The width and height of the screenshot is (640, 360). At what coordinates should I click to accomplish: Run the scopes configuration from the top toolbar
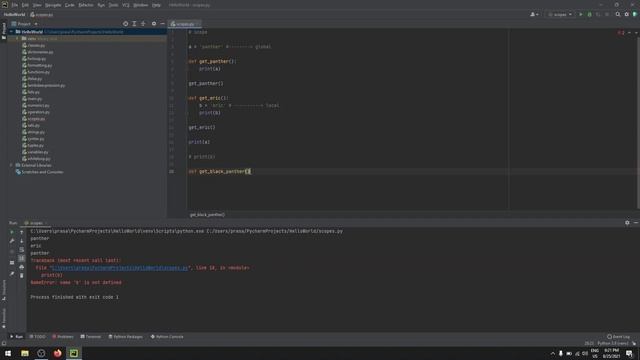pos(581,14)
